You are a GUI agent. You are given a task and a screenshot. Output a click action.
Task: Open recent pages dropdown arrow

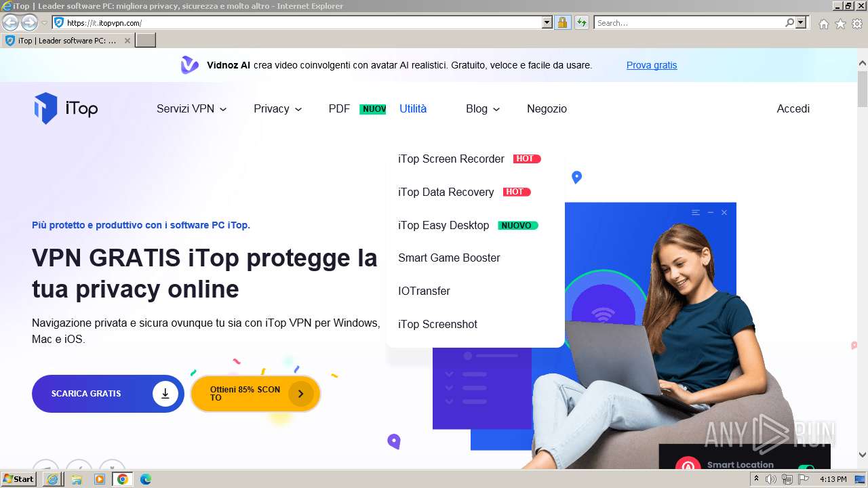click(x=44, y=23)
